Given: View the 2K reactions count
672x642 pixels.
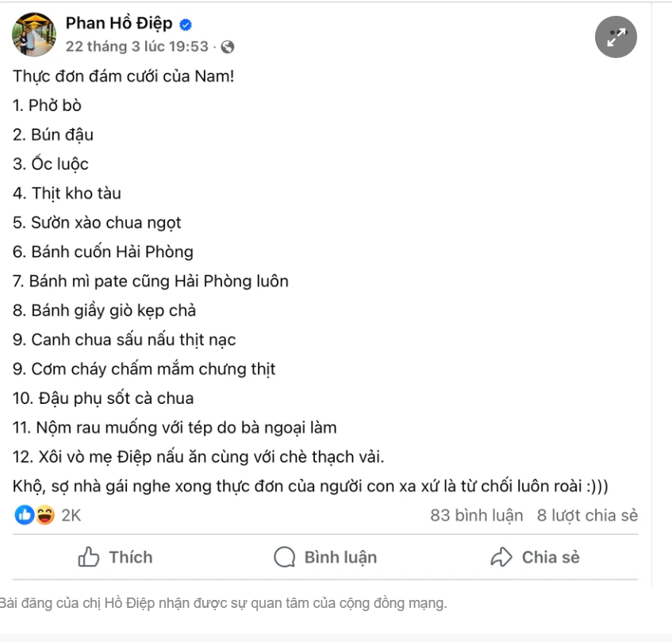Looking at the screenshot, I should (x=71, y=516).
